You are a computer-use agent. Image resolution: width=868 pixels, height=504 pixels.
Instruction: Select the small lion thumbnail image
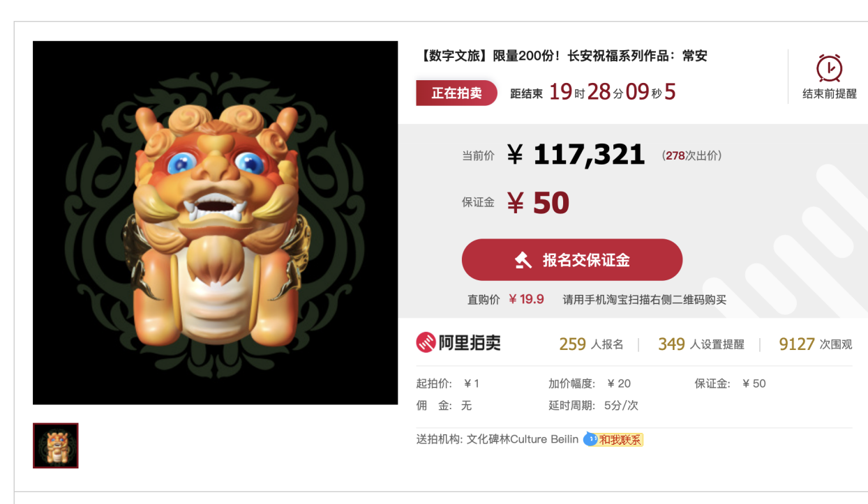[56, 445]
